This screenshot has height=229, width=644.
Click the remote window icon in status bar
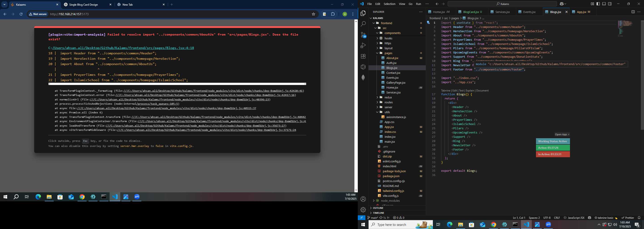coord(362,218)
